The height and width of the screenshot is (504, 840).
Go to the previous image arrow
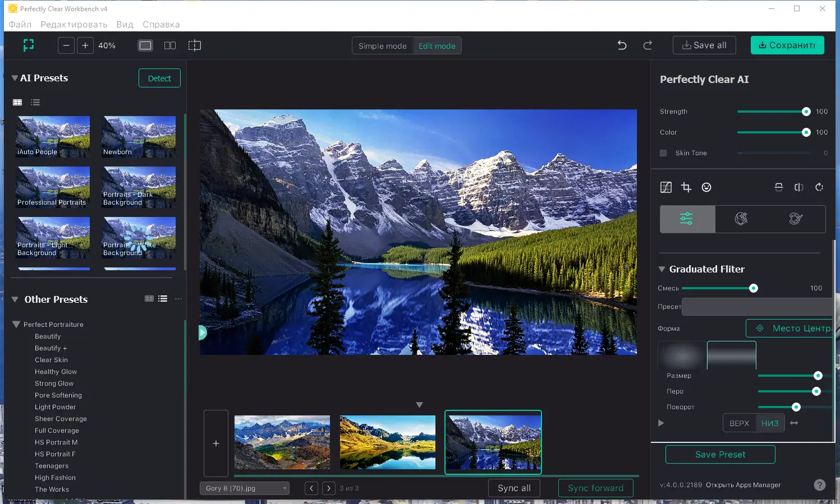coord(311,488)
